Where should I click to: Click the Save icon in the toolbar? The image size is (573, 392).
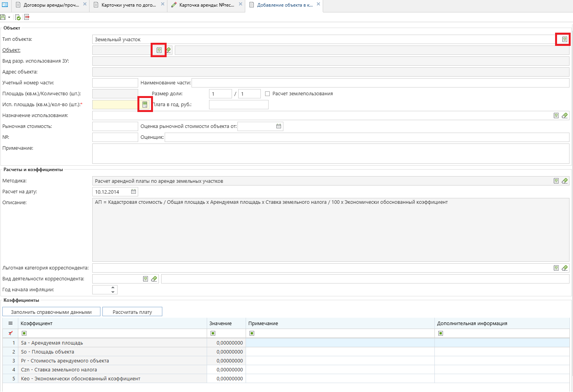(x=3, y=17)
